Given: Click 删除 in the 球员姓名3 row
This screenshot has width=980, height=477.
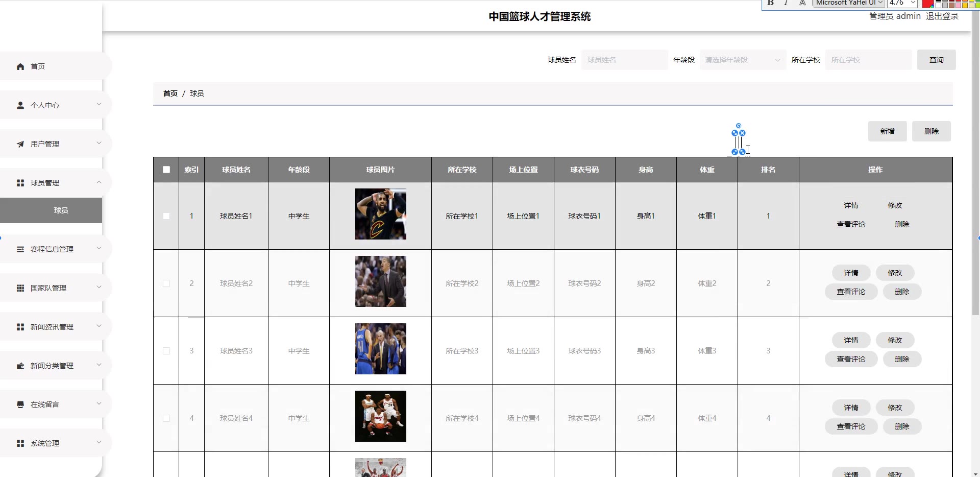Looking at the screenshot, I should pos(902,359).
